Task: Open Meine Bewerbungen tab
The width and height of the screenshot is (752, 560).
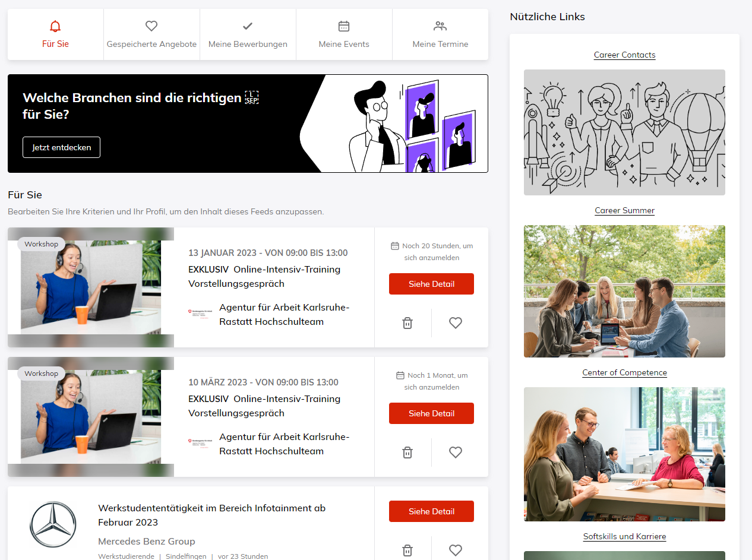Action: click(248, 34)
